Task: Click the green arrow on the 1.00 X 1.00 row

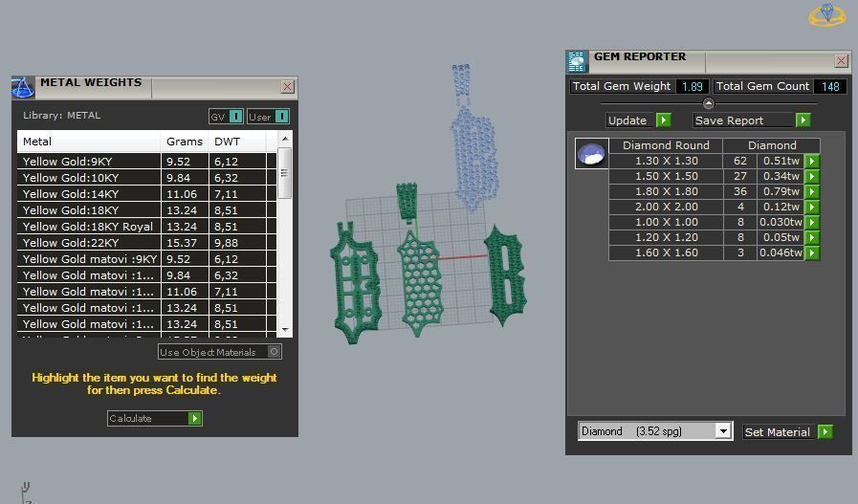Action: 812,222
